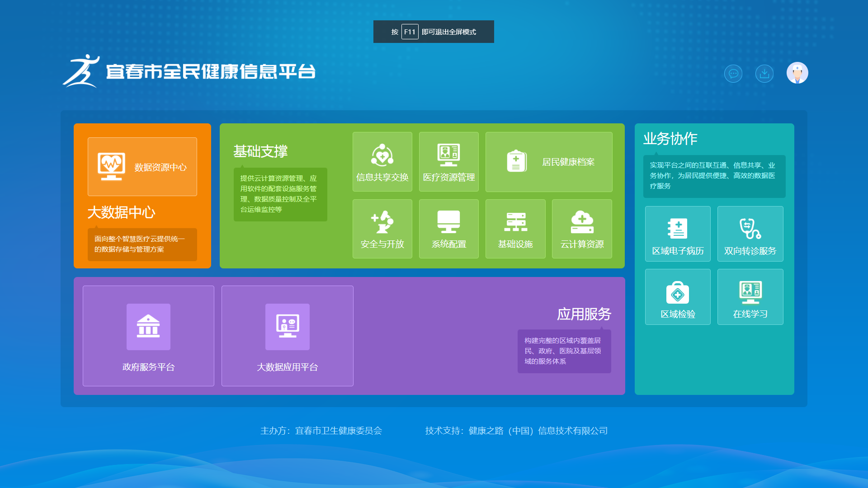Click the 大数据中心 heading
The height and width of the screenshot is (488, 868).
click(x=121, y=212)
